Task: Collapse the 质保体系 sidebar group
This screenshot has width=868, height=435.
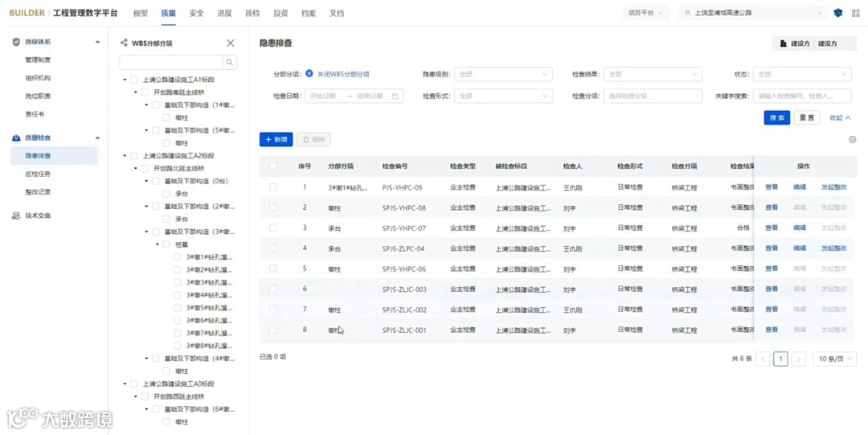Action: [x=98, y=42]
